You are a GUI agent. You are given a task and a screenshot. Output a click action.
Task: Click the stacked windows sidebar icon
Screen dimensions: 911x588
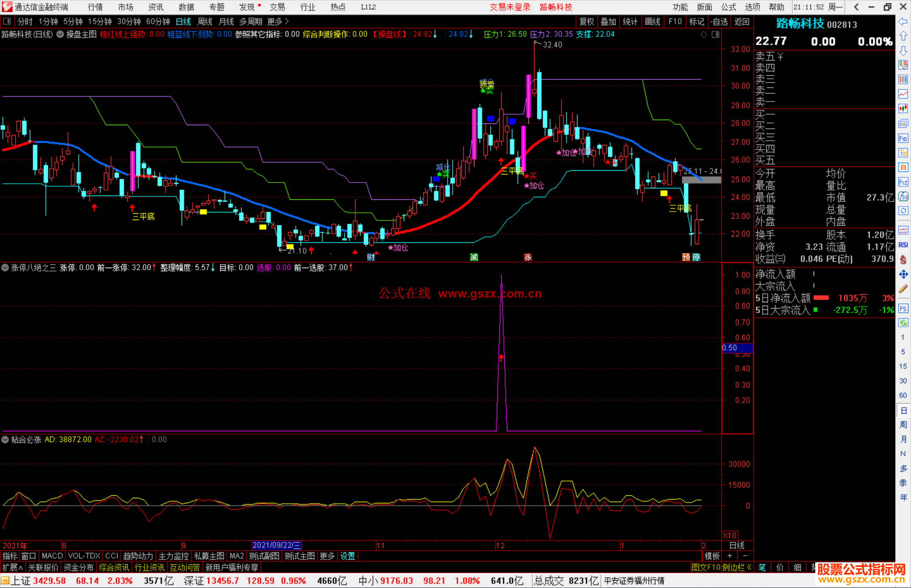tap(903, 123)
